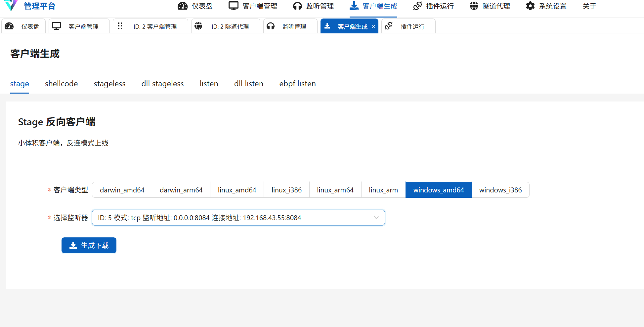
Task: Select the stage tab
Action: pos(20,84)
